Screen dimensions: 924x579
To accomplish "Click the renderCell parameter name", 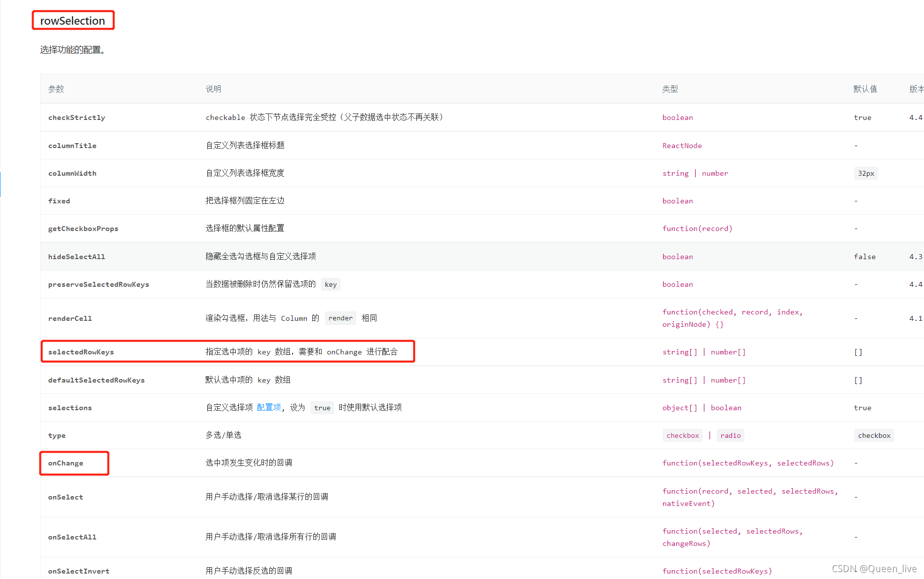I will 70,318.
